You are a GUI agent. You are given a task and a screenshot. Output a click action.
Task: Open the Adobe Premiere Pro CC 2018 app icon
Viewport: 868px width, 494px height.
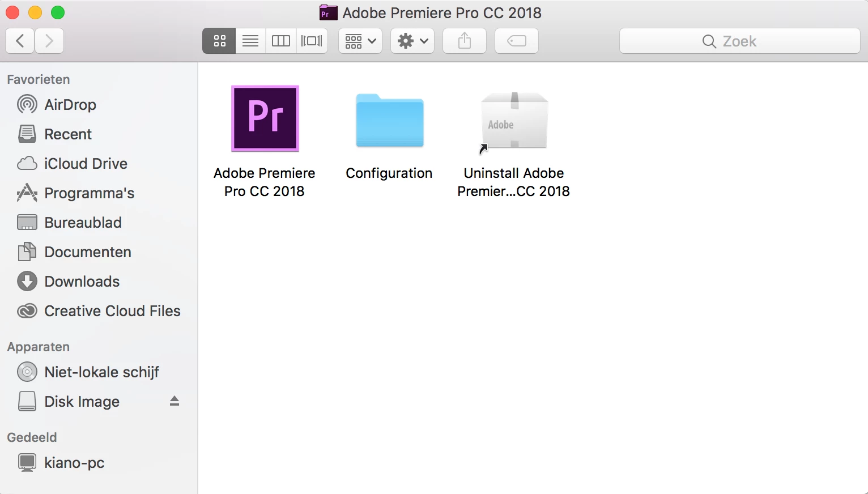265,118
